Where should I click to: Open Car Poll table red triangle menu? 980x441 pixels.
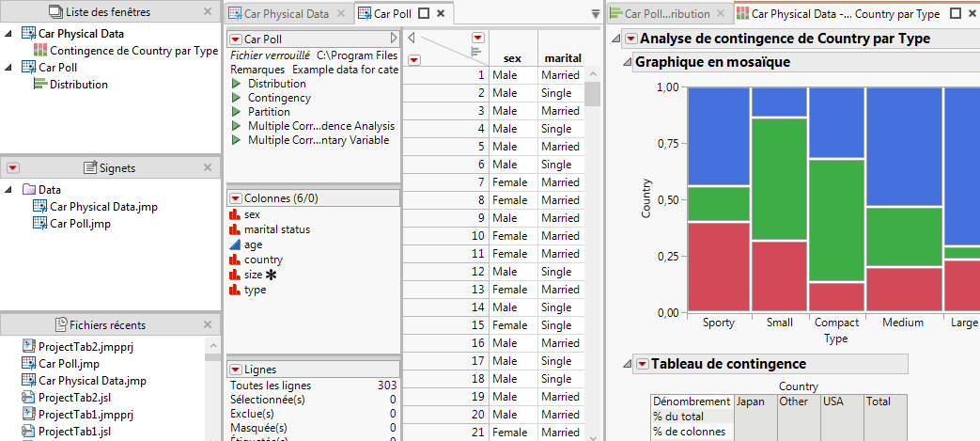coord(236,39)
